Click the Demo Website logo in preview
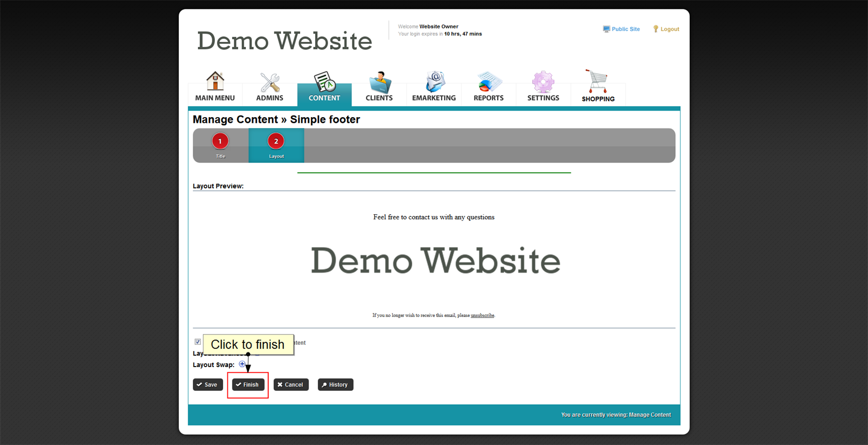The height and width of the screenshot is (445, 868). (x=435, y=261)
